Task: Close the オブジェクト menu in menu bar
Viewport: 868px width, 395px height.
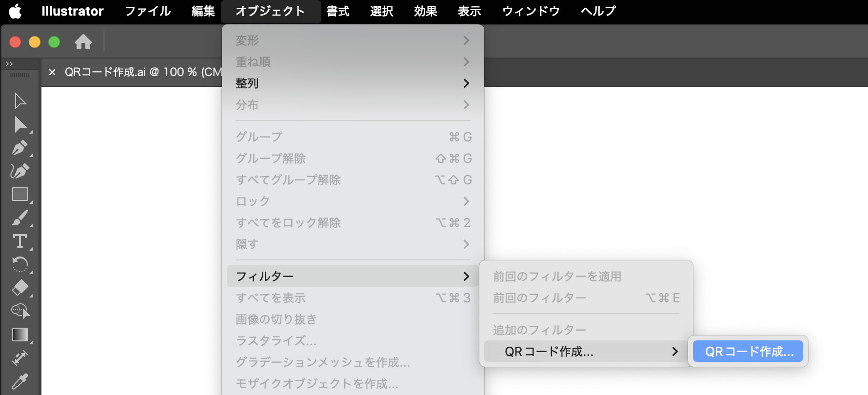Action: pyautogui.click(x=271, y=11)
